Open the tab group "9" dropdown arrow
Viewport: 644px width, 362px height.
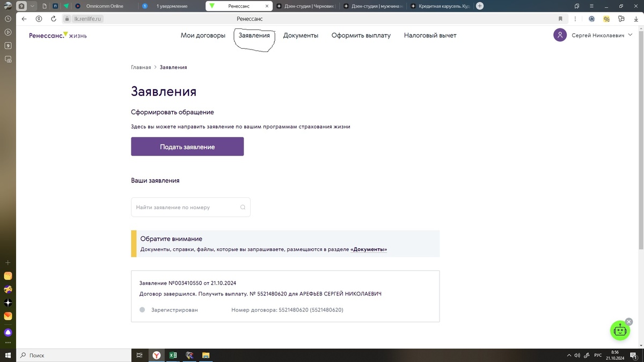click(x=31, y=6)
